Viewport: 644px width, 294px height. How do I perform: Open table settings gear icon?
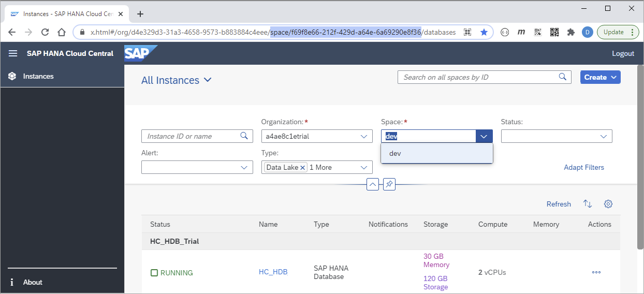coord(608,204)
